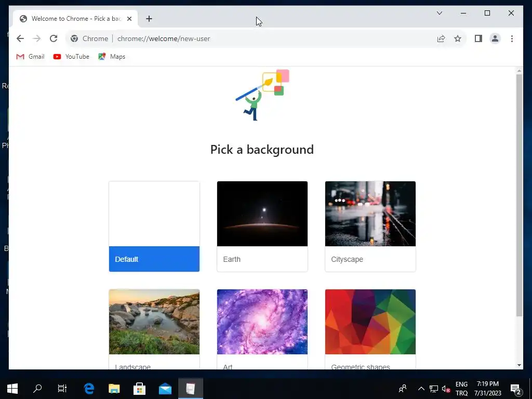Choose the Earth background
This screenshot has width=532, height=399.
pyautogui.click(x=262, y=227)
